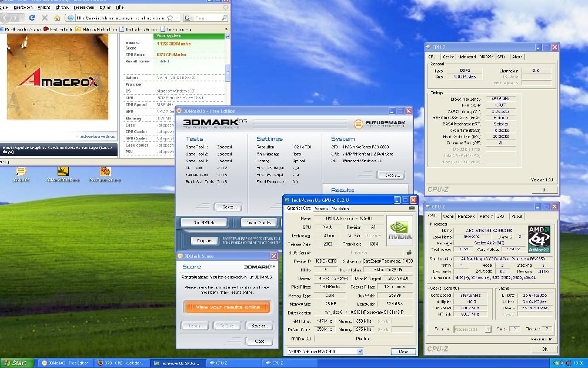Open About tab in lower CPU-Z window

click(517, 216)
